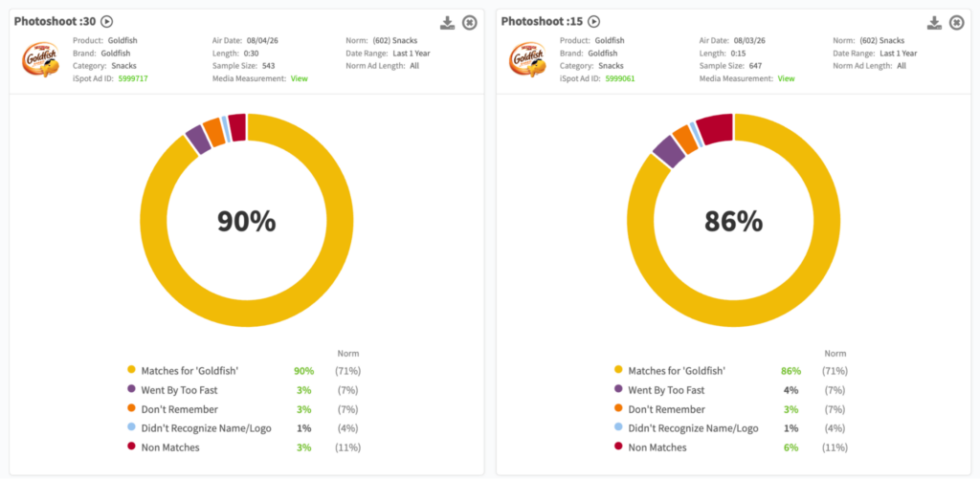Remove the Photoshoot :15 card

click(956, 23)
